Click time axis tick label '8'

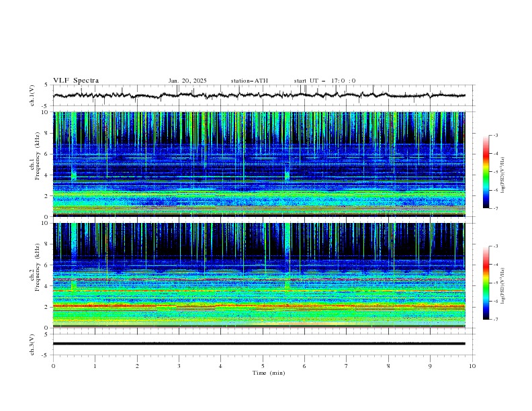(388, 366)
